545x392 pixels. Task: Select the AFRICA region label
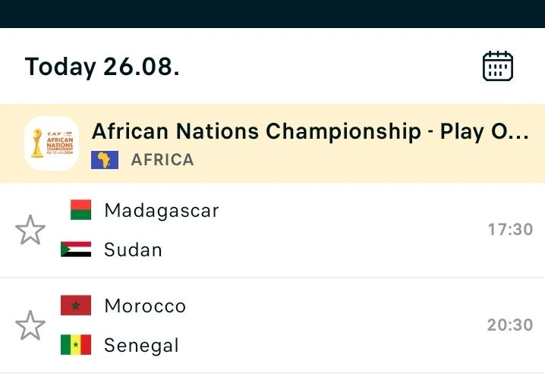[x=162, y=160]
